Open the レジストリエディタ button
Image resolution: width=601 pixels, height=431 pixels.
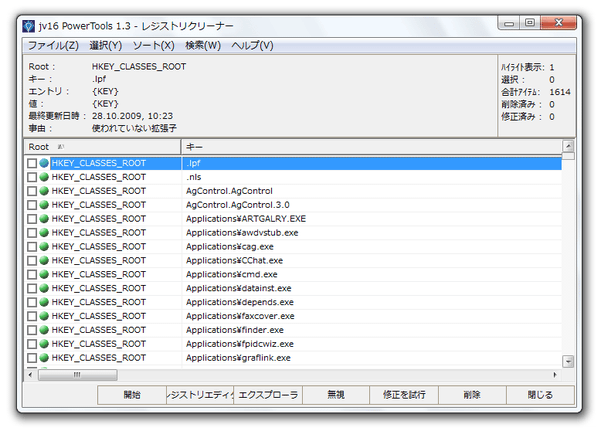click(x=200, y=395)
